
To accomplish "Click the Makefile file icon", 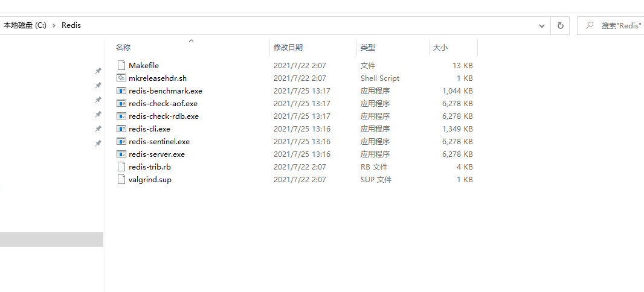I will (121, 65).
